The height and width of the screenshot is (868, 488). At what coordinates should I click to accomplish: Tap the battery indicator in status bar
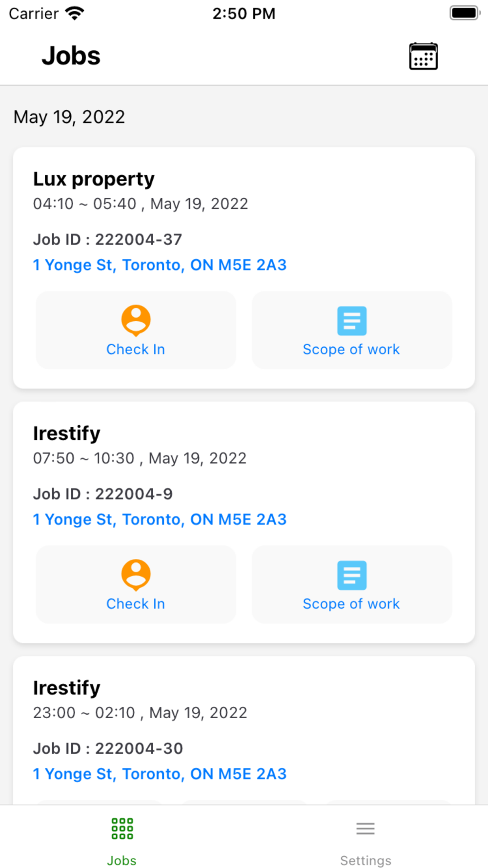click(465, 13)
